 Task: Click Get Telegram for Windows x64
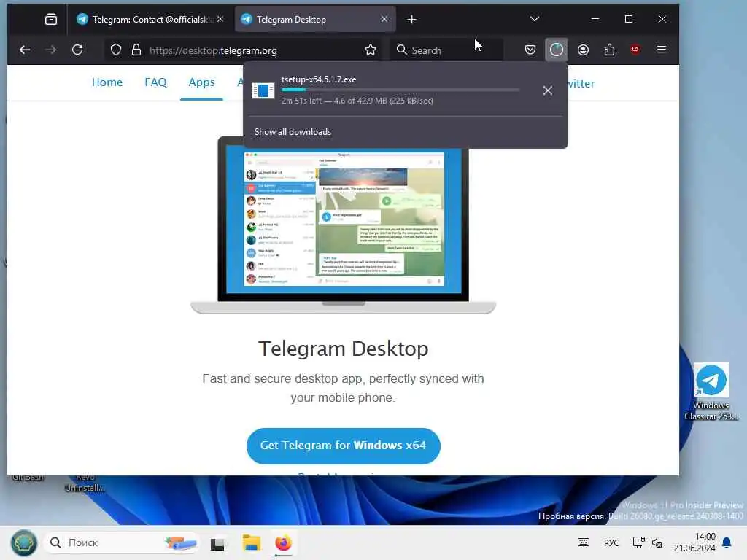(x=343, y=446)
